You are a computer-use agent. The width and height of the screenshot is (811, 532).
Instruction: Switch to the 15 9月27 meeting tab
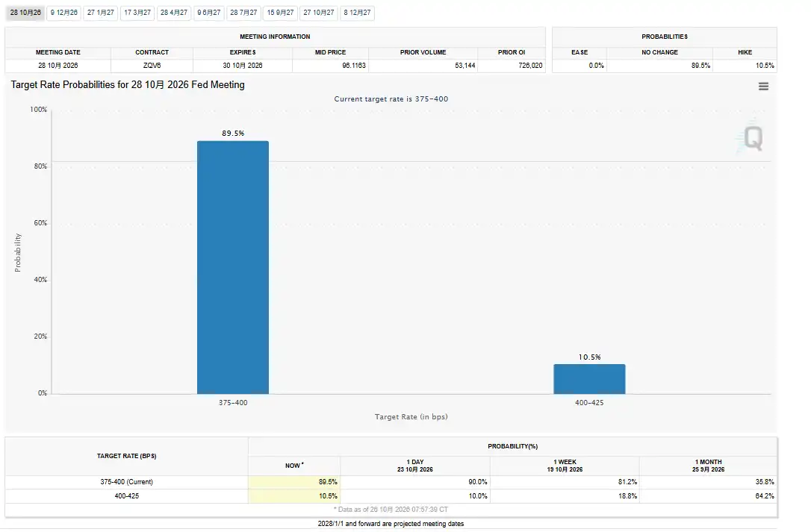pyautogui.click(x=280, y=13)
